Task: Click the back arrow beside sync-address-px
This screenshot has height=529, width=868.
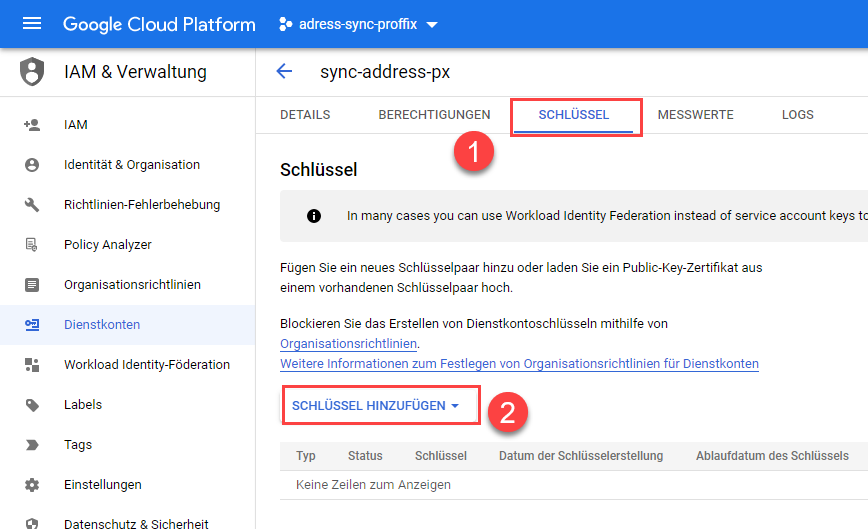Action: (x=284, y=71)
